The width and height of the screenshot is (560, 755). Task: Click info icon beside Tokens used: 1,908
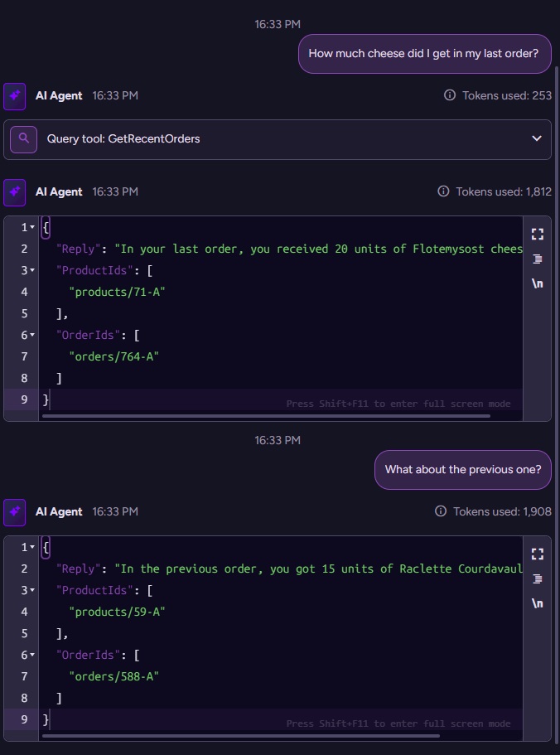pyautogui.click(x=441, y=511)
